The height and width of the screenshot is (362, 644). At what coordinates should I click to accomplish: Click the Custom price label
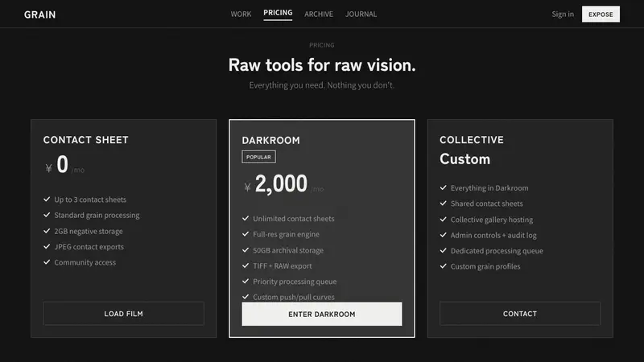465,159
